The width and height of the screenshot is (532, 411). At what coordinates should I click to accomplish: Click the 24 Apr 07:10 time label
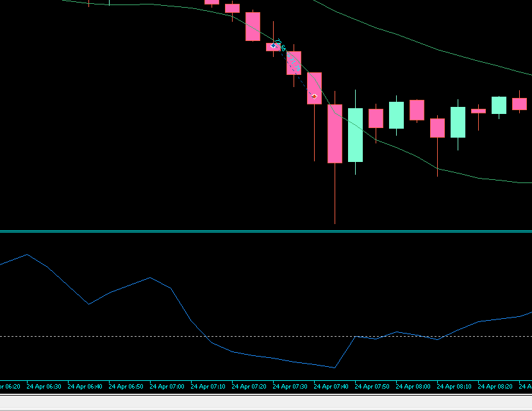click(208, 387)
